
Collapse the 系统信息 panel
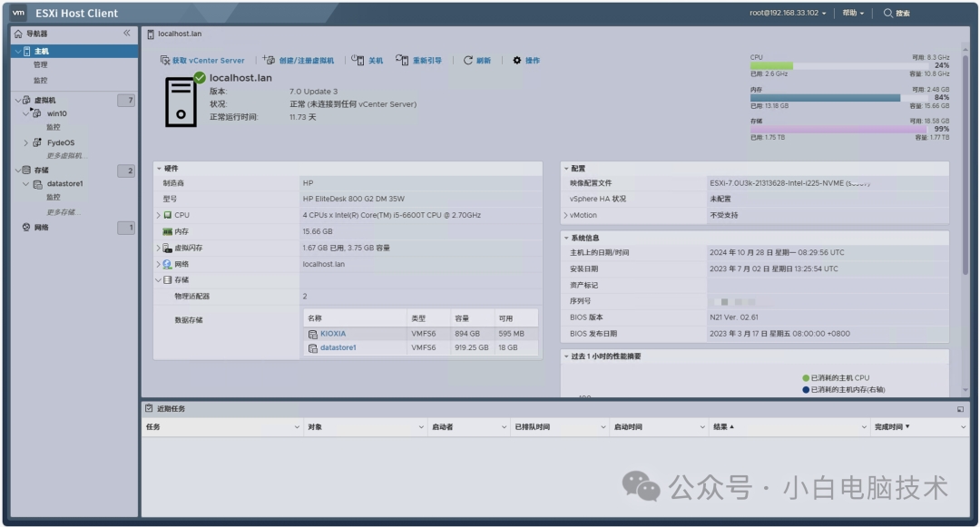point(566,238)
